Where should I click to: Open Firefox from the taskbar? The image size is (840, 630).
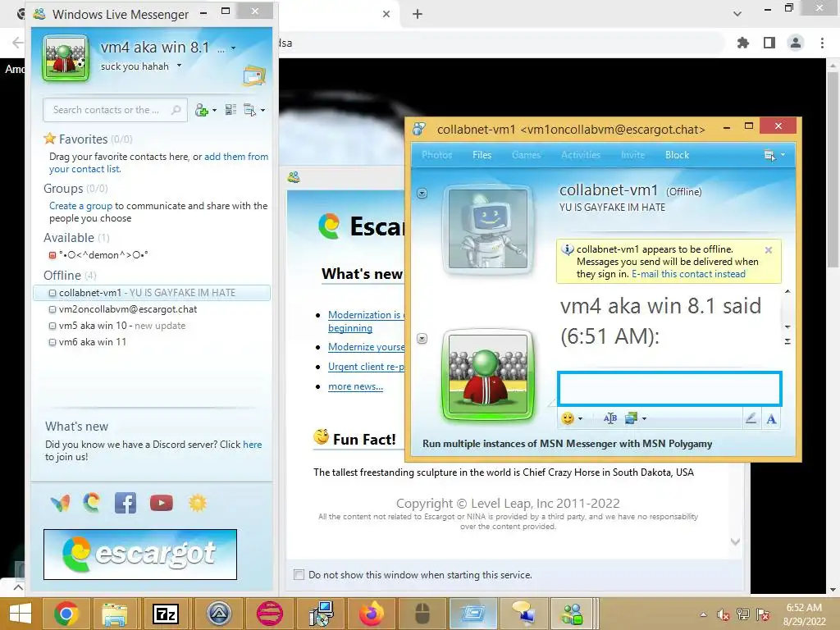[x=372, y=614]
